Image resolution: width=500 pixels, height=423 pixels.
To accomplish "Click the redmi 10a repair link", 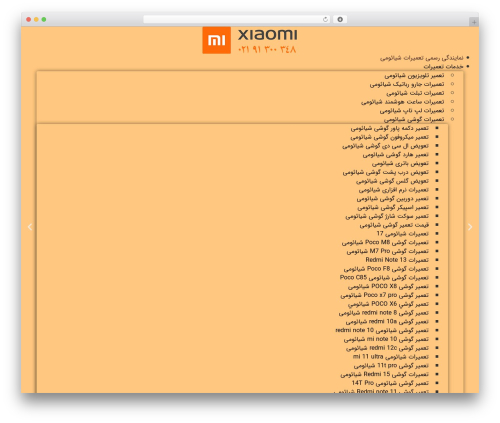I will 387,322.
